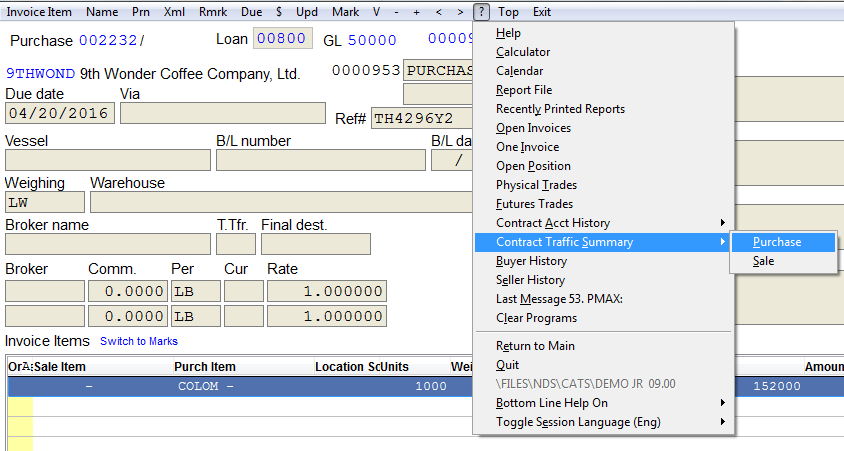Select the V menu item

point(376,12)
